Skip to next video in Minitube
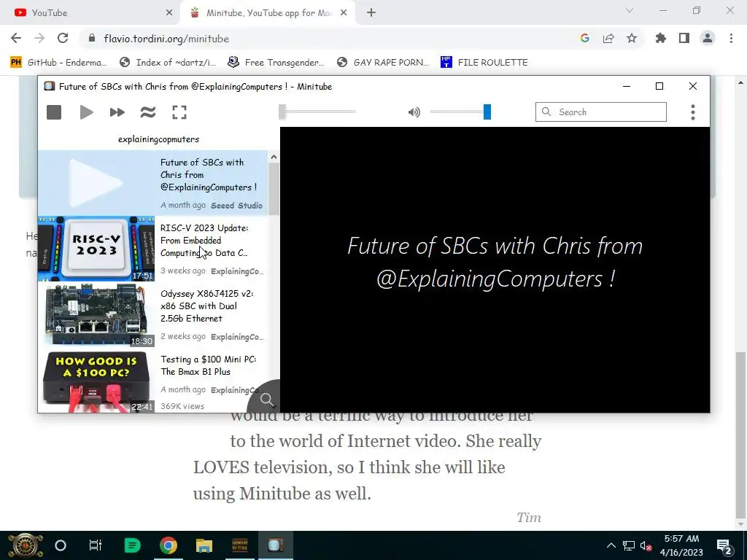747x560 pixels. (117, 112)
